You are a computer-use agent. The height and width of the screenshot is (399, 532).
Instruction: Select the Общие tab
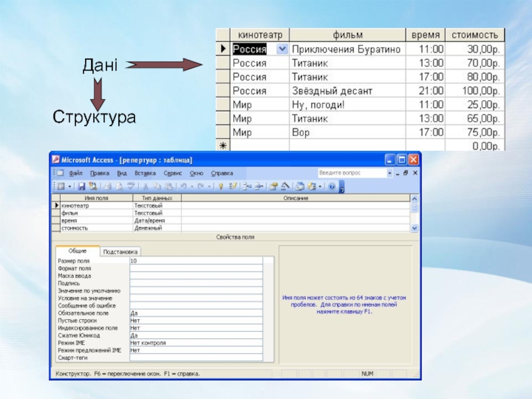[x=77, y=252]
